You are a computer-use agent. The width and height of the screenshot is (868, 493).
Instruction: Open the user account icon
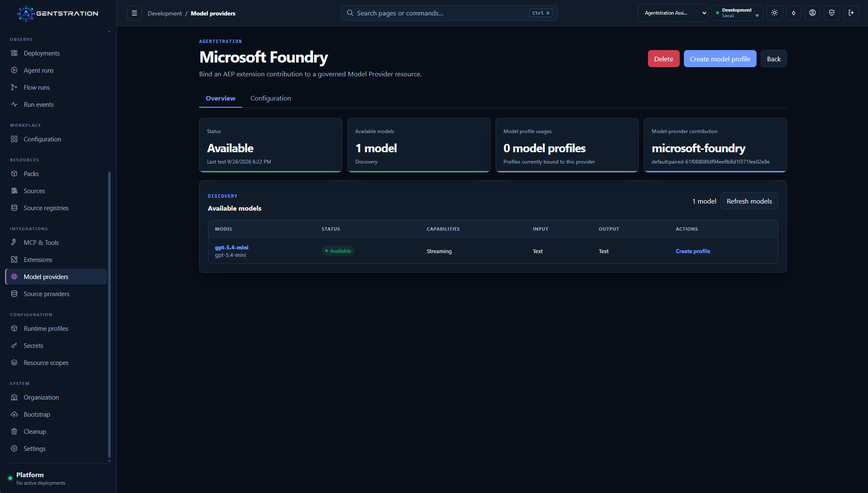pos(812,13)
